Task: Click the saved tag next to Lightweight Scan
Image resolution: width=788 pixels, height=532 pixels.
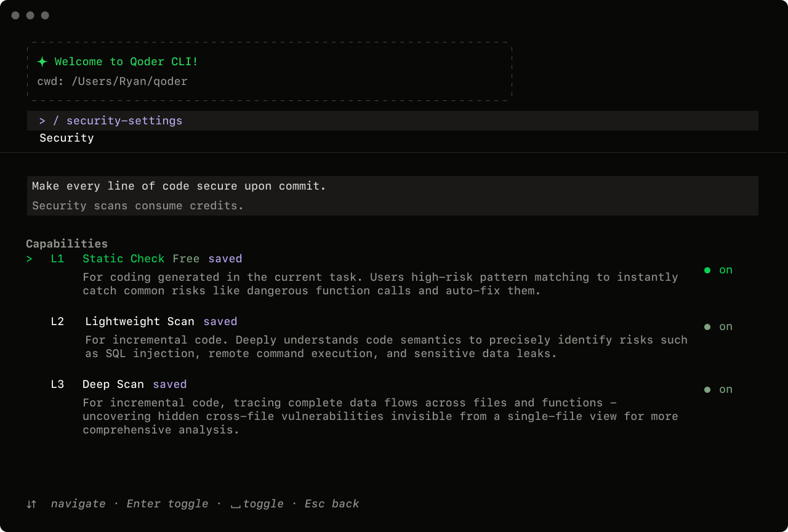Action: [x=220, y=321]
